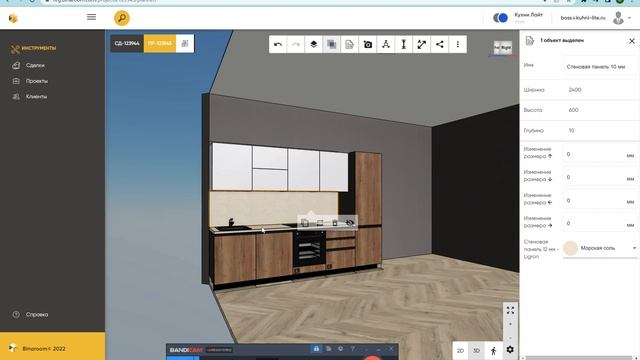Click the second icon in floating object toolbar
The height and width of the screenshot is (360, 640).
[x=320, y=222]
